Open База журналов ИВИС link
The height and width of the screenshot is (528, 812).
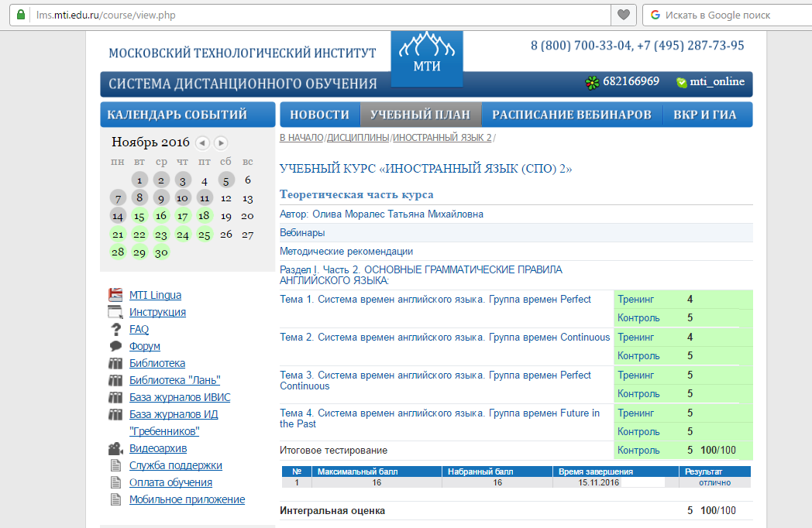[x=180, y=398]
